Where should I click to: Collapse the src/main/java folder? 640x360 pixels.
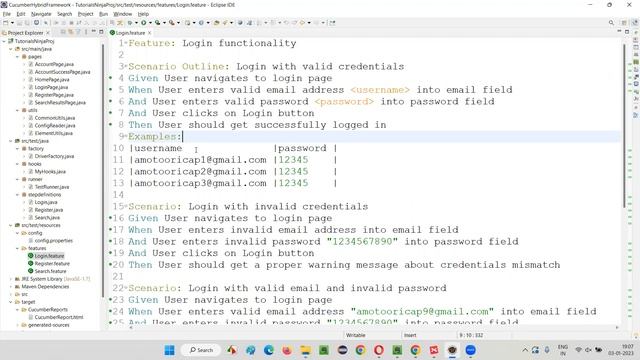click(x=11, y=49)
